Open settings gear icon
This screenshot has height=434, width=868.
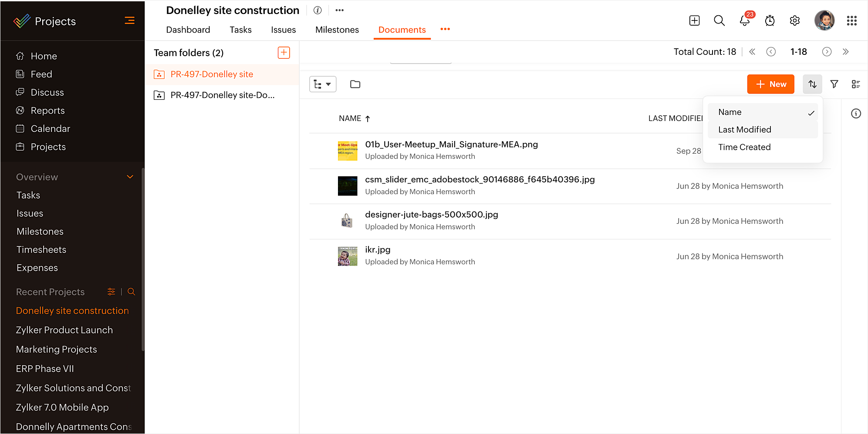click(795, 20)
